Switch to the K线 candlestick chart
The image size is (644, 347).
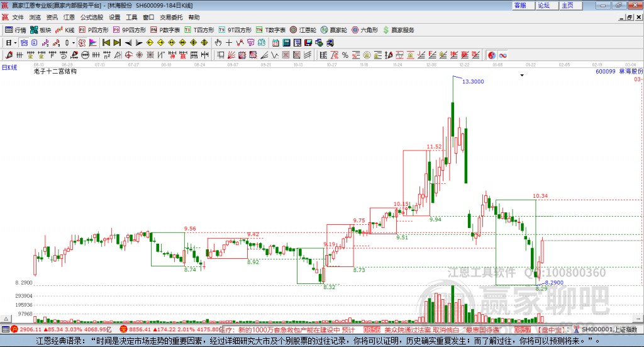tap(65, 30)
